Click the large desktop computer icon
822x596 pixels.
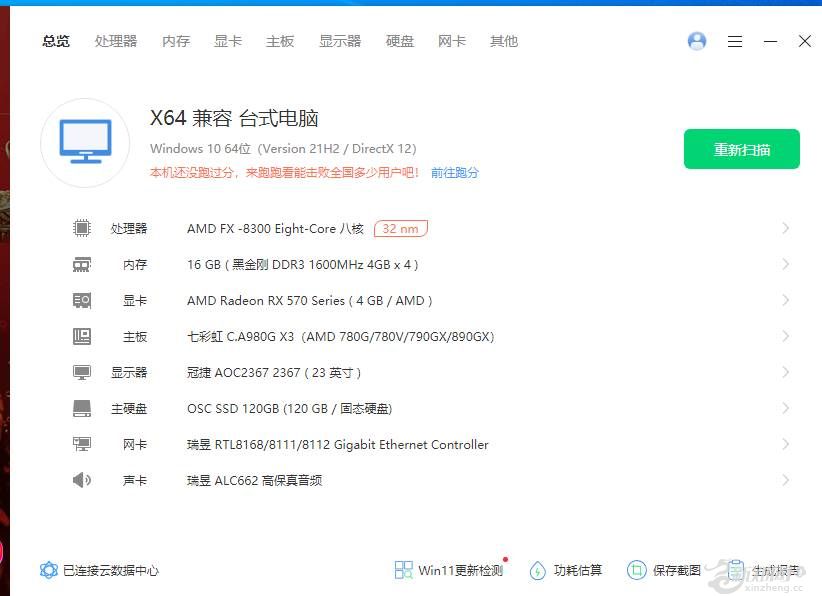(x=85, y=142)
